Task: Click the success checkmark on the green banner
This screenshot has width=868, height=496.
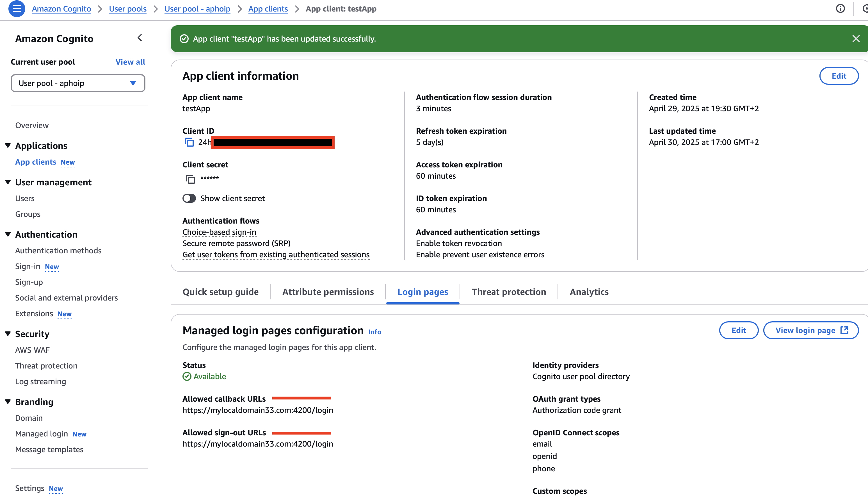Action: coord(184,38)
